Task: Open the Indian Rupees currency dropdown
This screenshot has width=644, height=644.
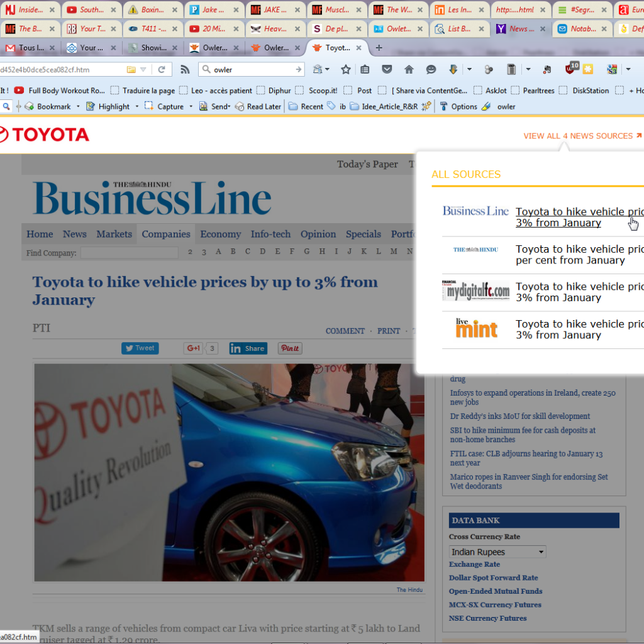Action: coord(497,552)
